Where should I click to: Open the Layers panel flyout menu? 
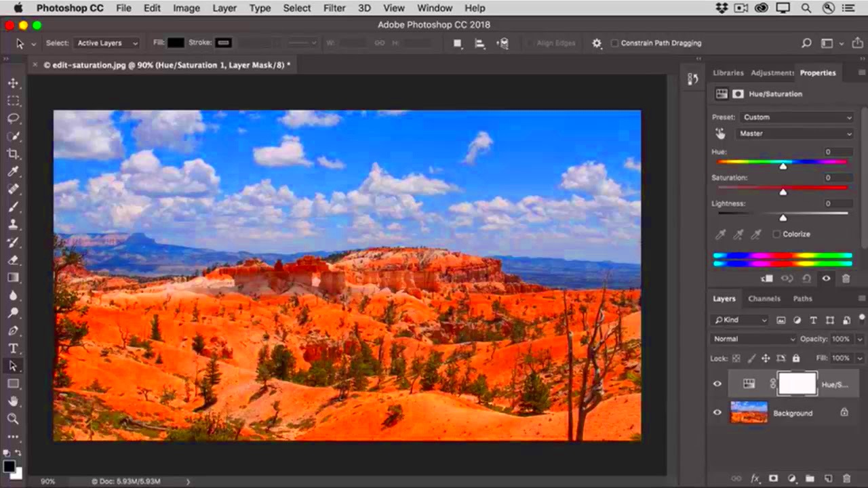pos(862,298)
